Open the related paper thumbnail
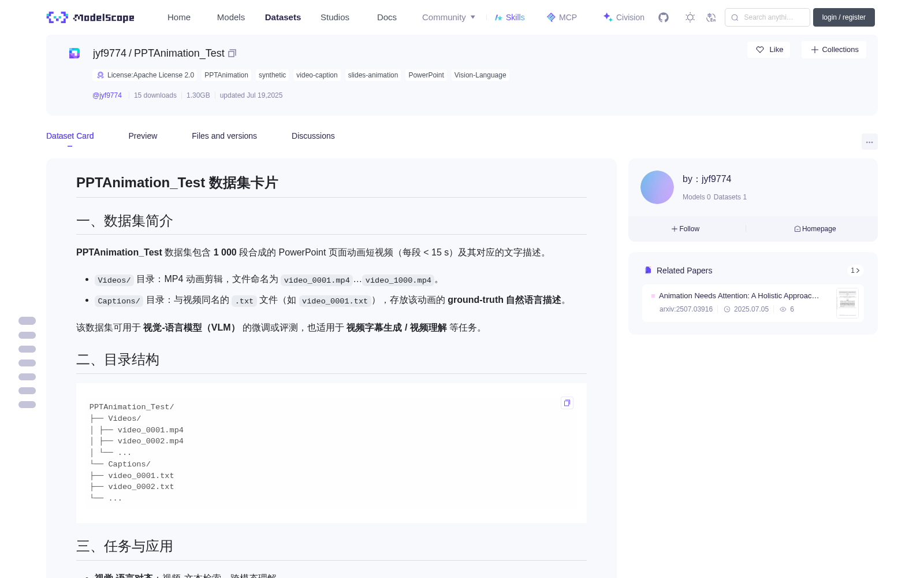The height and width of the screenshot is (578, 924). tap(847, 303)
